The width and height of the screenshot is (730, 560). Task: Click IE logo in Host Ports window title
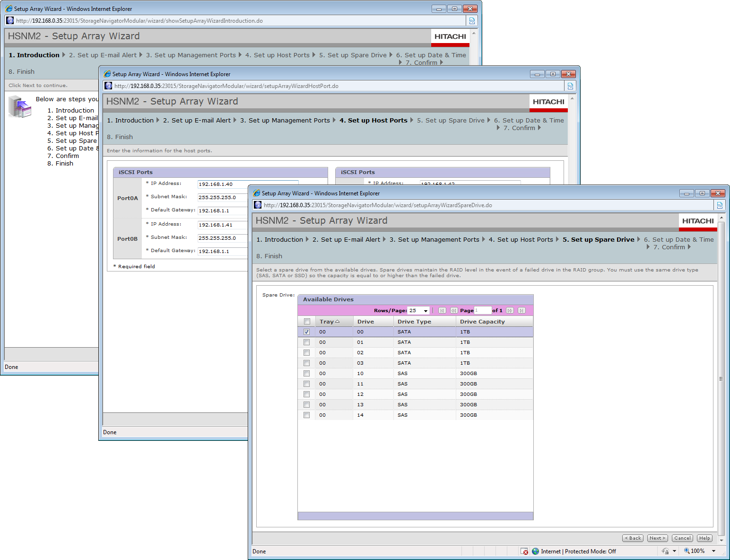click(107, 74)
